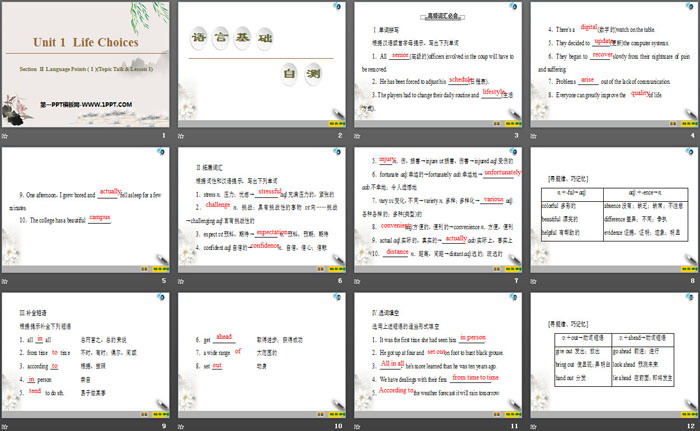Viewport: 700px width, 431px height.
Task: Select slide 2 thumbnail with 语言基础自测 heading
Action: pyautogui.click(x=262, y=64)
